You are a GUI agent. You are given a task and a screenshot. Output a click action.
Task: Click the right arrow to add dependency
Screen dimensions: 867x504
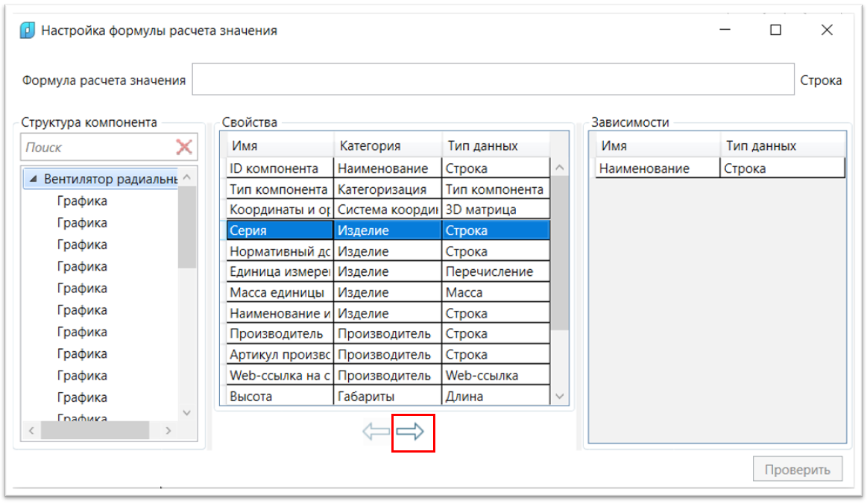(410, 432)
